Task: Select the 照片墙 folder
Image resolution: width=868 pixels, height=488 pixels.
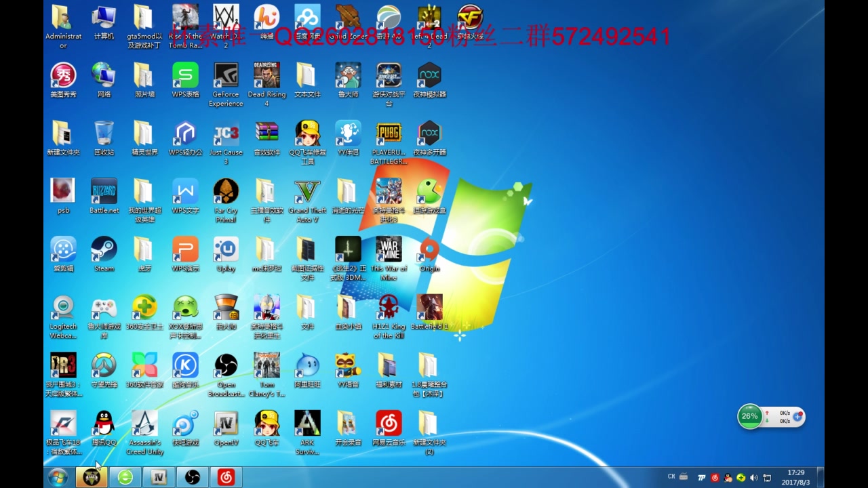Action: point(144,81)
